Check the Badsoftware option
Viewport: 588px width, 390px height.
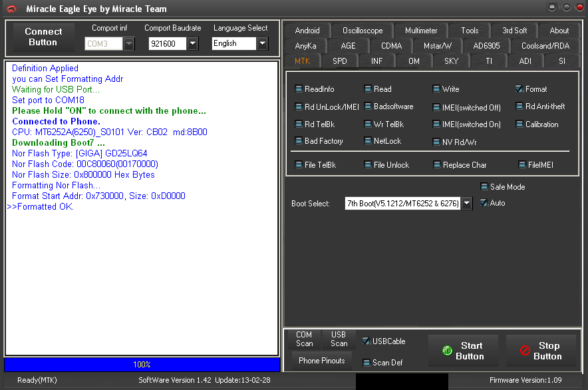click(x=367, y=106)
